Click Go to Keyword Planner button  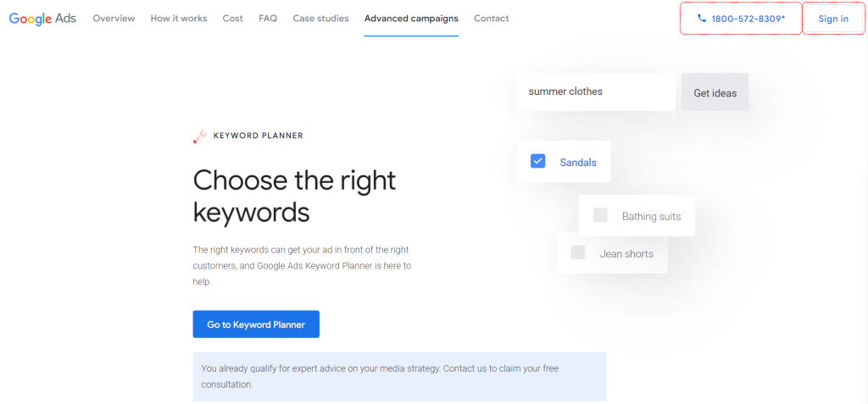pos(256,324)
